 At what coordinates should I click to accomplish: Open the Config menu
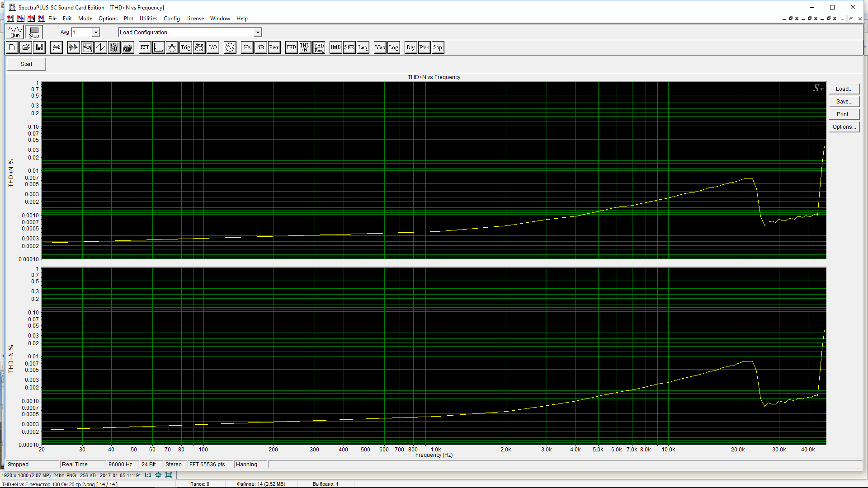click(171, 19)
